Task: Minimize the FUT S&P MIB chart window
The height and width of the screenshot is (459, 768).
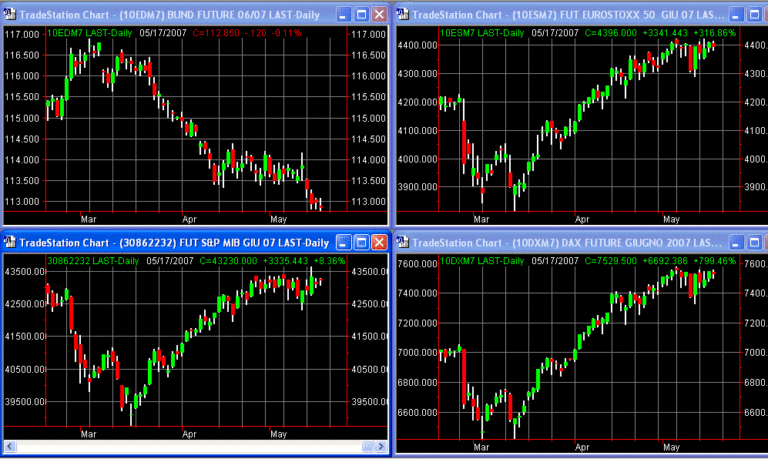Action: (342, 243)
